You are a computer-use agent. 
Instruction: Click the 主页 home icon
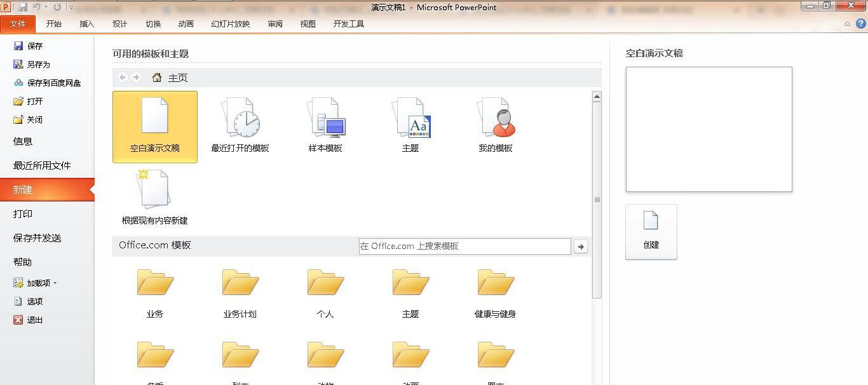157,78
